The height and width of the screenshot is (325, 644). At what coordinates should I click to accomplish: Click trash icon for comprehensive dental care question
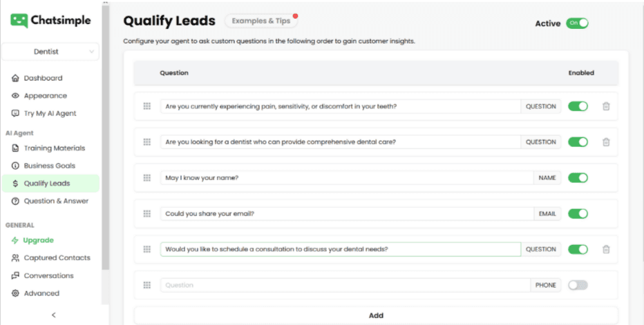606,142
